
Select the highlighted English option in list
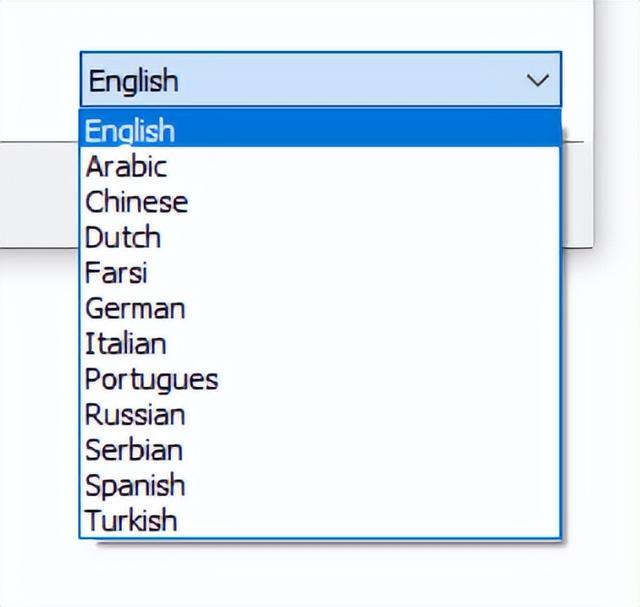point(320,130)
